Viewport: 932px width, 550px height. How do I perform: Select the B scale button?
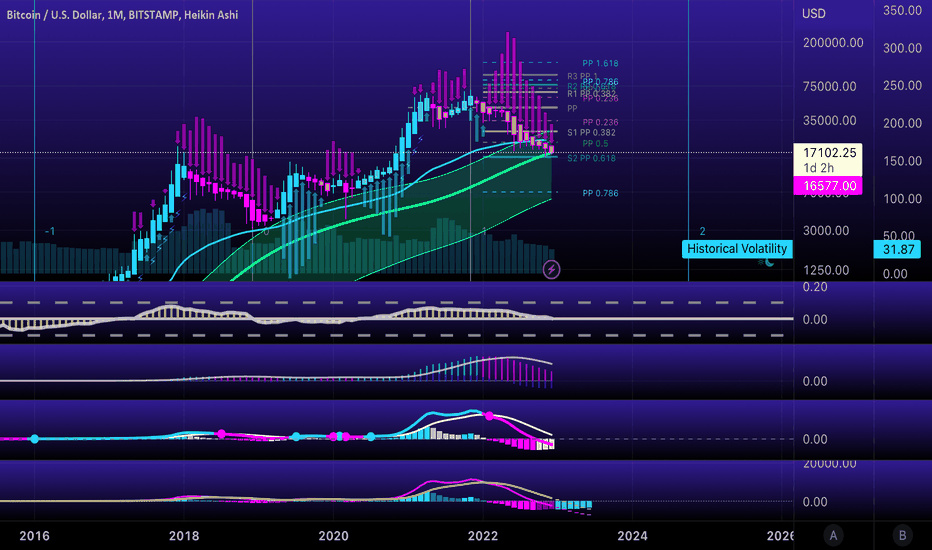[x=902, y=536]
